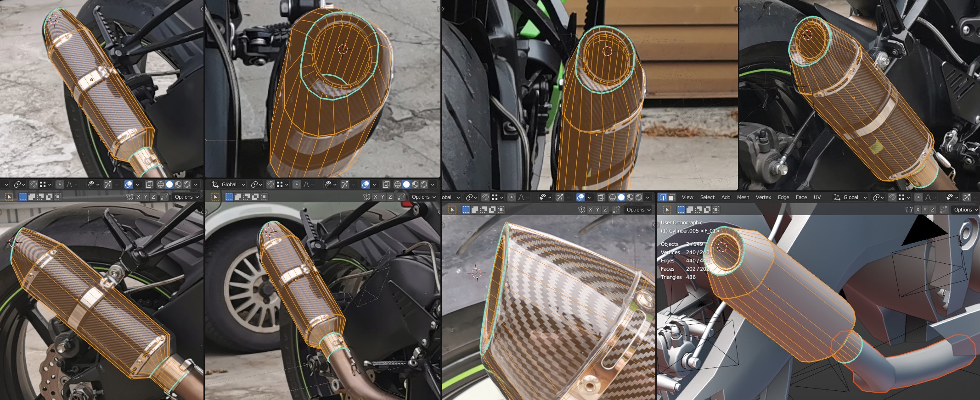This screenshot has height=400, width=980.
Task: Toggle snapping magnet in leftmost lower viewport
Action: coord(34,184)
